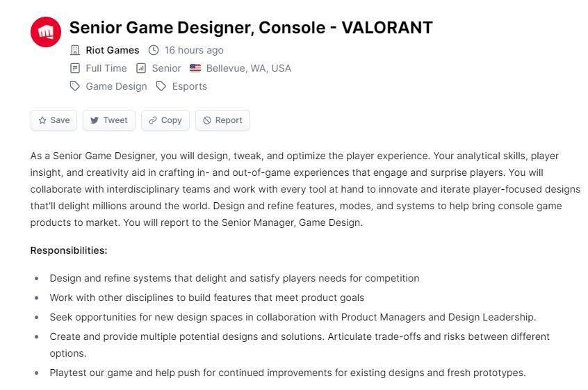Click the Riot Games fist logo
Image resolution: width=588 pixels, height=390 pixels.
pyautogui.click(x=46, y=32)
